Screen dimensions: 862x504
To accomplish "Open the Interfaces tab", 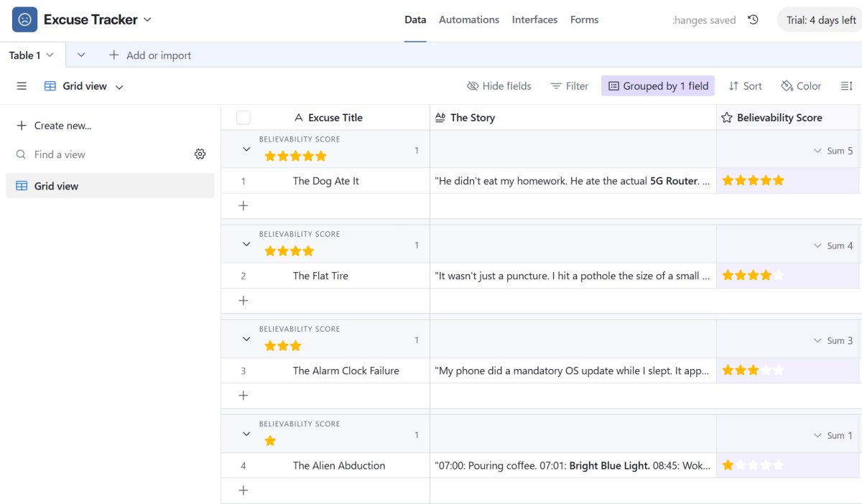I will (x=534, y=20).
